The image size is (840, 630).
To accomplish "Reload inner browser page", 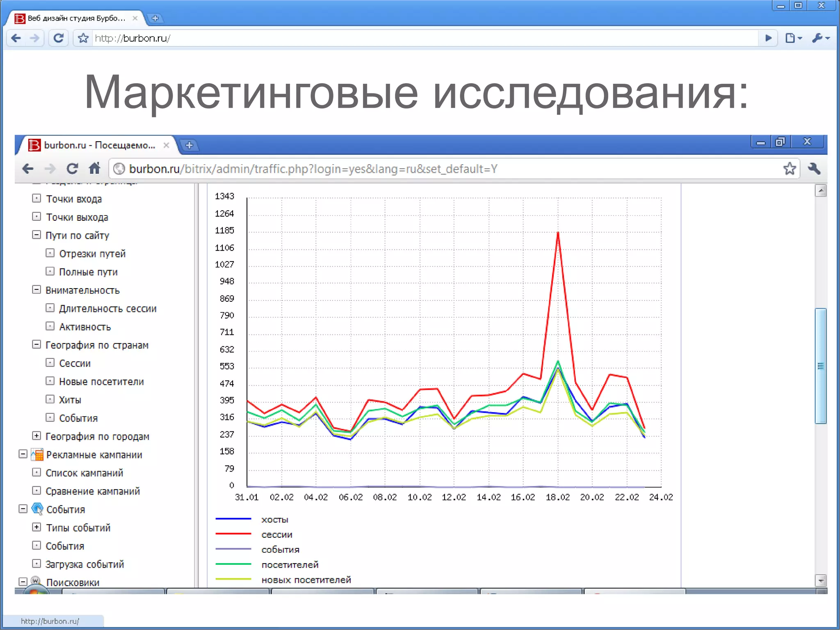I will [x=73, y=169].
